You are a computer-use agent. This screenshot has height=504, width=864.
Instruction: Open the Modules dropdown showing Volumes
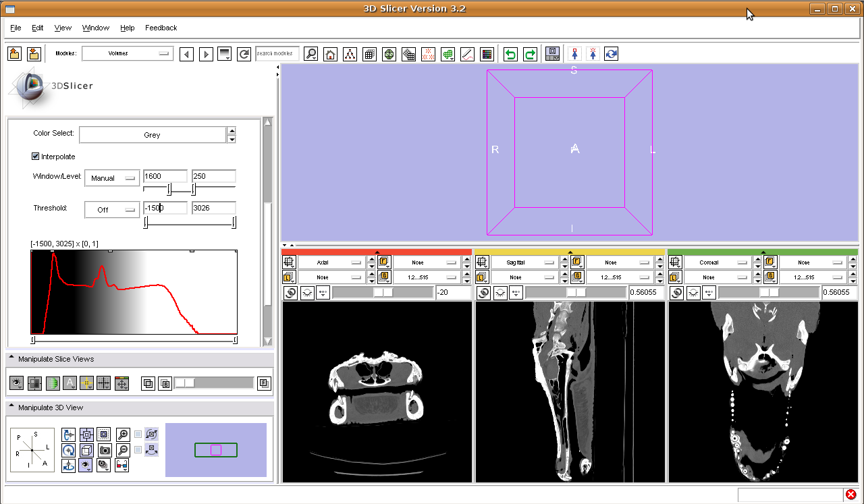coord(128,53)
